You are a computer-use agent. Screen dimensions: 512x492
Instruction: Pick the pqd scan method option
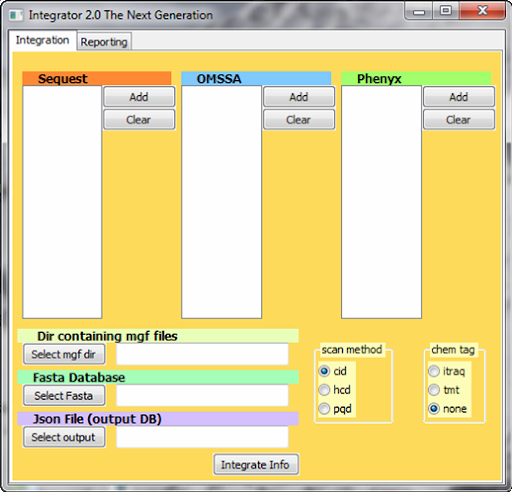click(x=335, y=409)
